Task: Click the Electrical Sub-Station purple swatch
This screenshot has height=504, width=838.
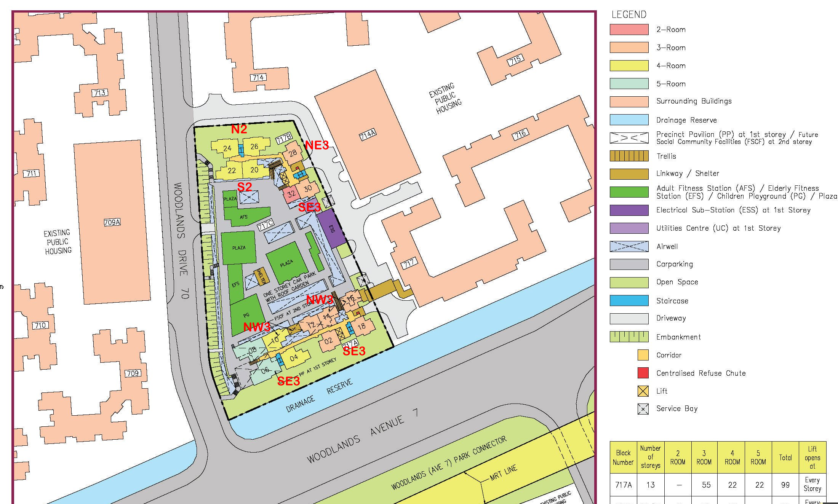Action: point(629,210)
